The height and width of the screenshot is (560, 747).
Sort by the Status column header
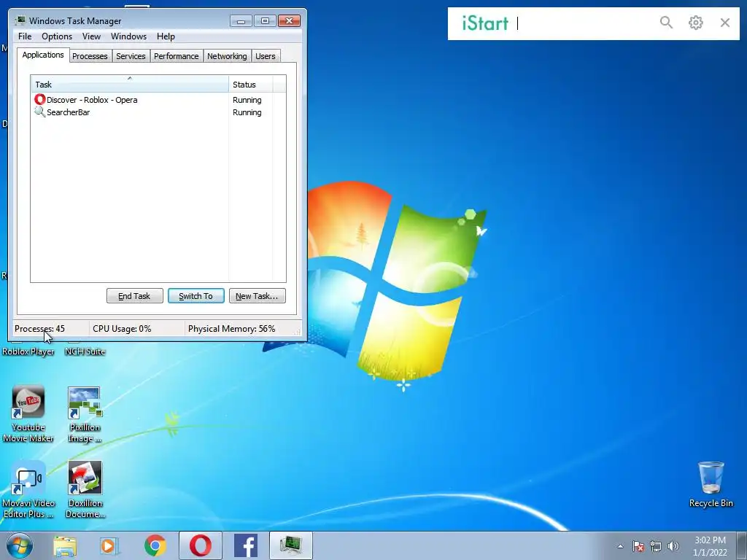250,85
